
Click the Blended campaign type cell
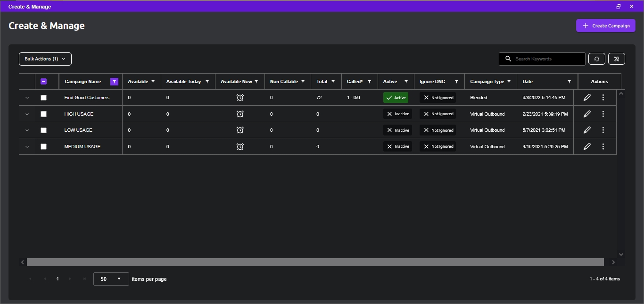[x=479, y=98]
